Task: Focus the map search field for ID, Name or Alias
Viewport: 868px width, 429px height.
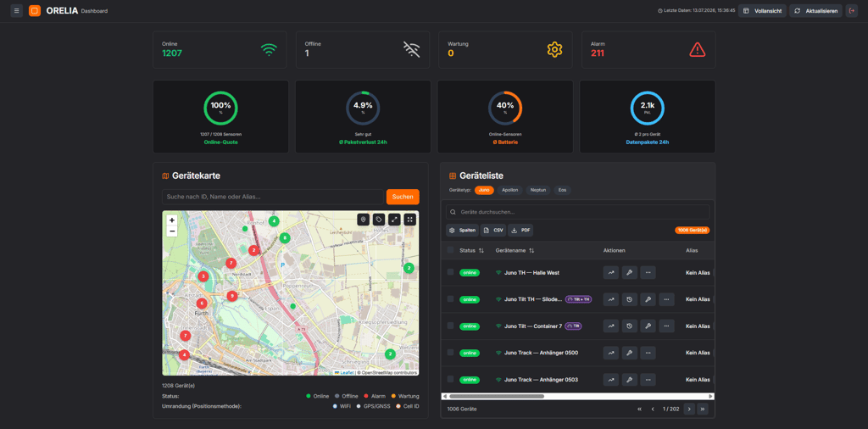Action: pyautogui.click(x=273, y=197)
